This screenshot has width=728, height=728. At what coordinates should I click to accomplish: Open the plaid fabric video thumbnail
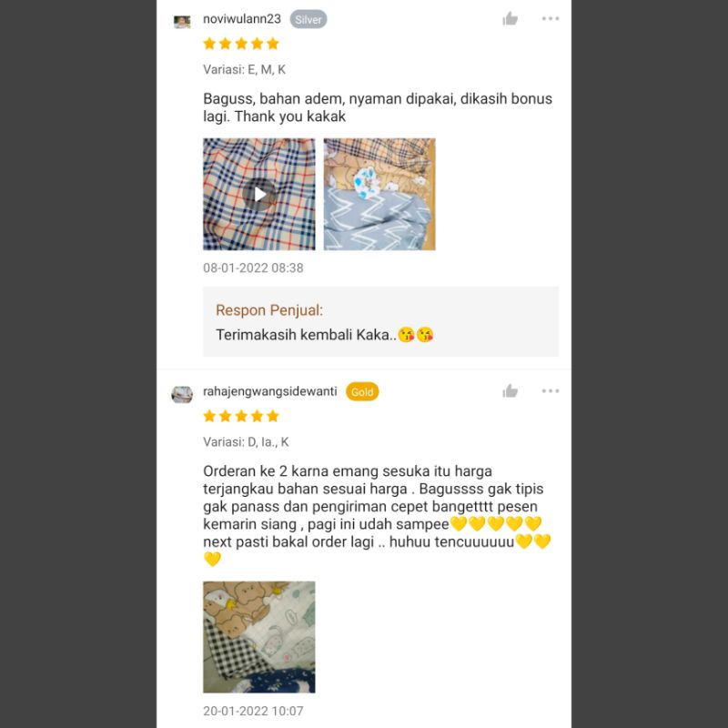pyautogui.click(x=259, y=194)
